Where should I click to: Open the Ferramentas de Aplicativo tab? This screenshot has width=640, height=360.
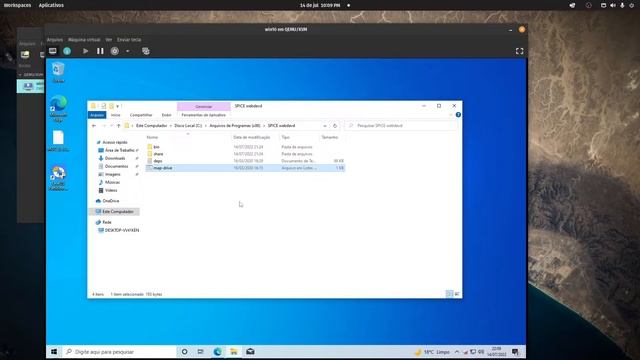pyautogui.click(x=203, y=115)
